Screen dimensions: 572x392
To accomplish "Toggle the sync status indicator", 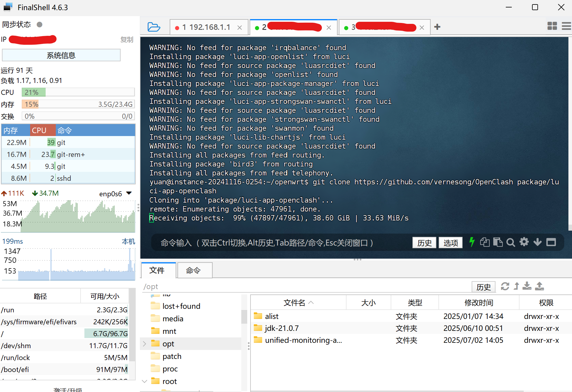I will coord(39,24).
